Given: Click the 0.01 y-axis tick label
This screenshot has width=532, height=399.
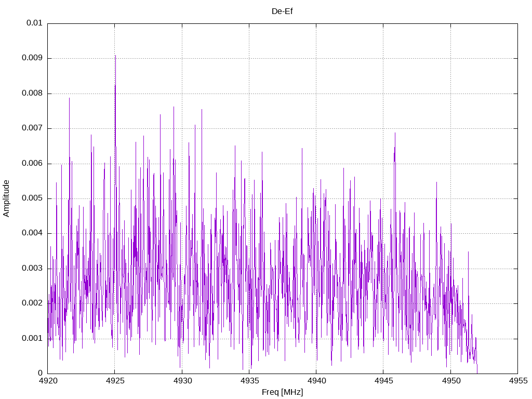Looking at the screenshot, I should (x=34, y=23).
